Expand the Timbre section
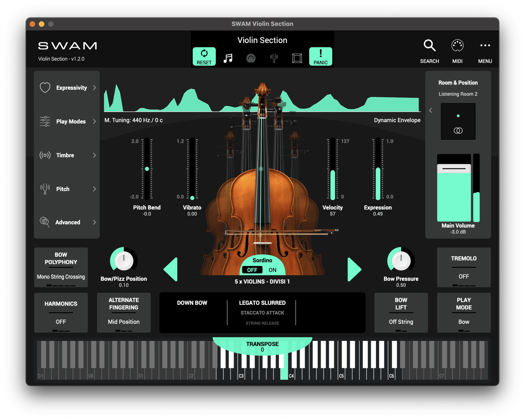 click(67, 155)
